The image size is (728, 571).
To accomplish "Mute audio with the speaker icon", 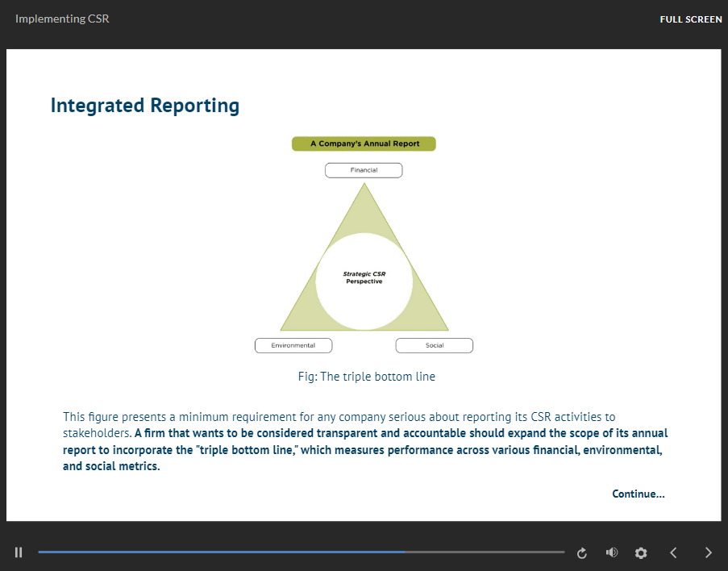I will pyautogui.click(x=612, y=552).
